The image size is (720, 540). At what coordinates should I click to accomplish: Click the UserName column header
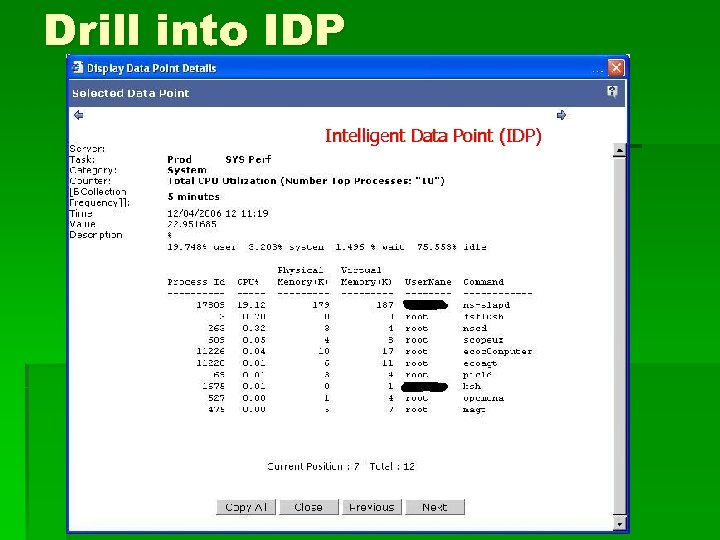click(x=428, y=282)
